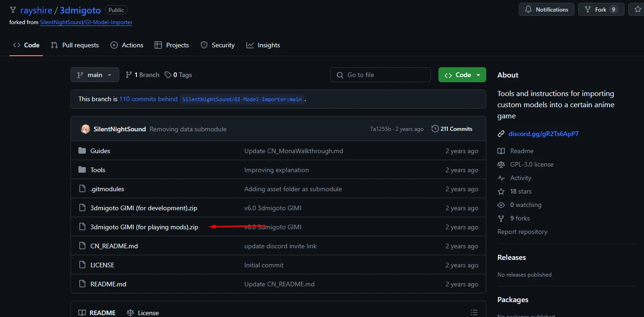Open the Pull requests tab
This screenshot has height=317, width=644.
point(75,45)
